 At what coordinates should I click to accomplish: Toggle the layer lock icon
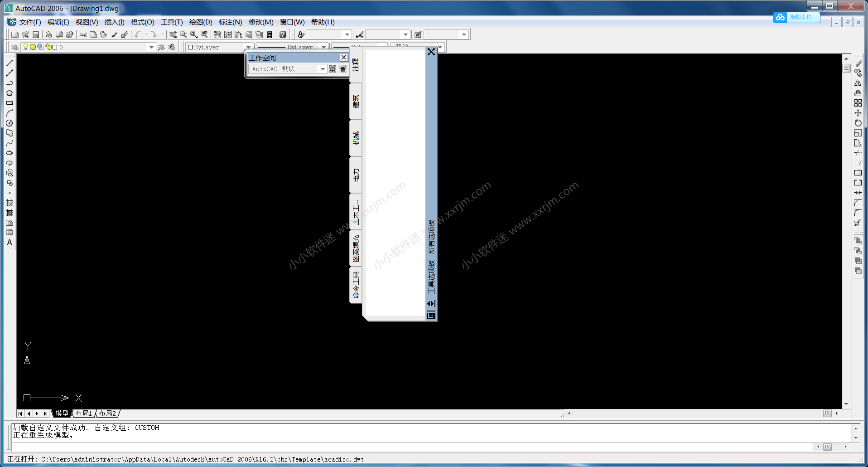pos(48,47)
